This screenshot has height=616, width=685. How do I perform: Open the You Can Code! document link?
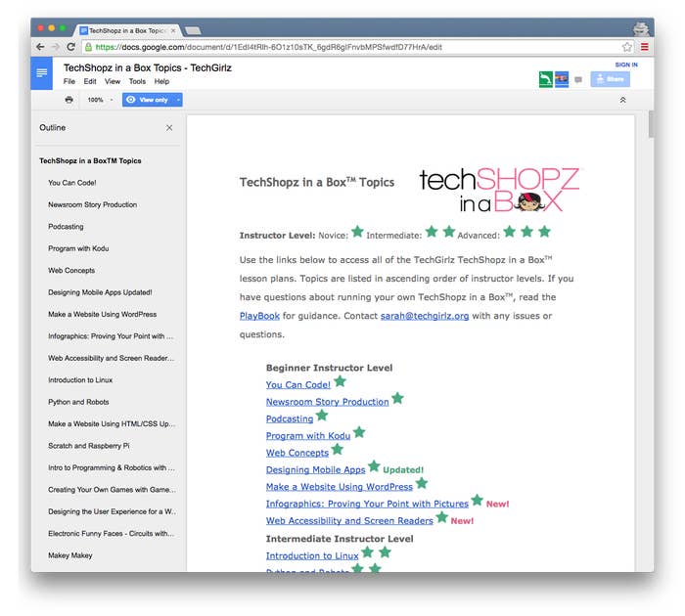click(x=298, y=384)
